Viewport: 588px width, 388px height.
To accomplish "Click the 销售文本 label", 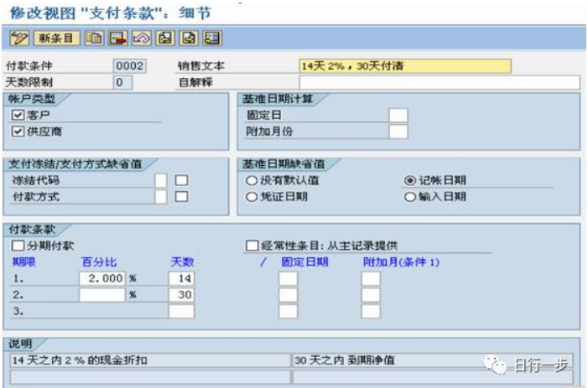I will pyautogui.click(x=201, y=66).
